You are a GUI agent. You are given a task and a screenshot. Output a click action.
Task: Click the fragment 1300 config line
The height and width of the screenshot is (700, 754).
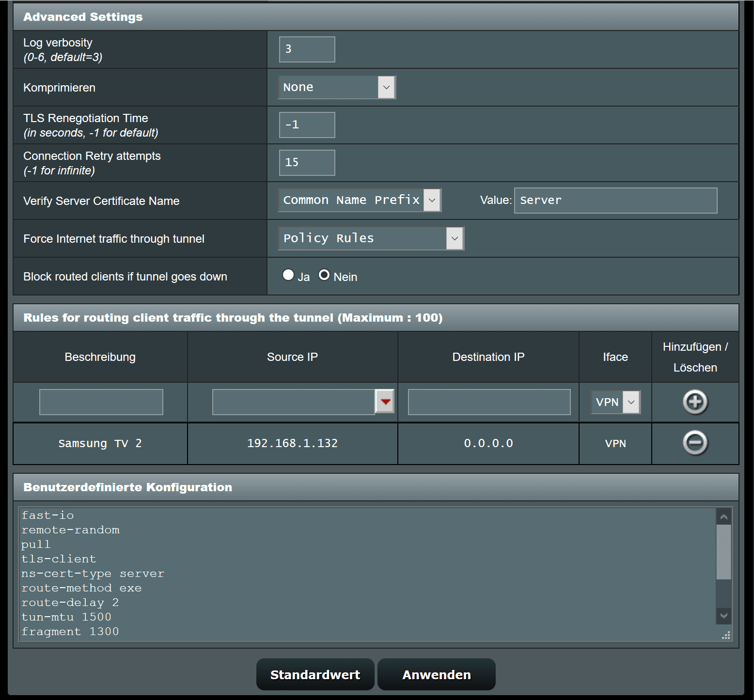(70, 632)
